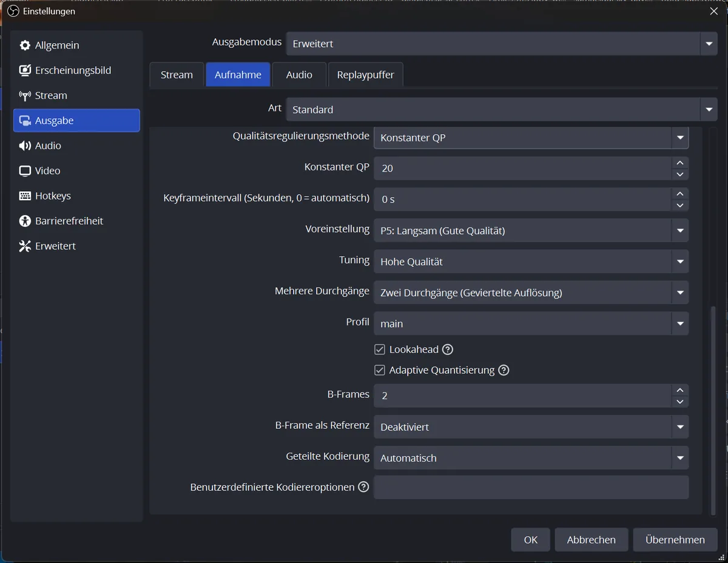The image size is (728, 563).
Task: Open the Replaypuffer tab
Action: 365,75
